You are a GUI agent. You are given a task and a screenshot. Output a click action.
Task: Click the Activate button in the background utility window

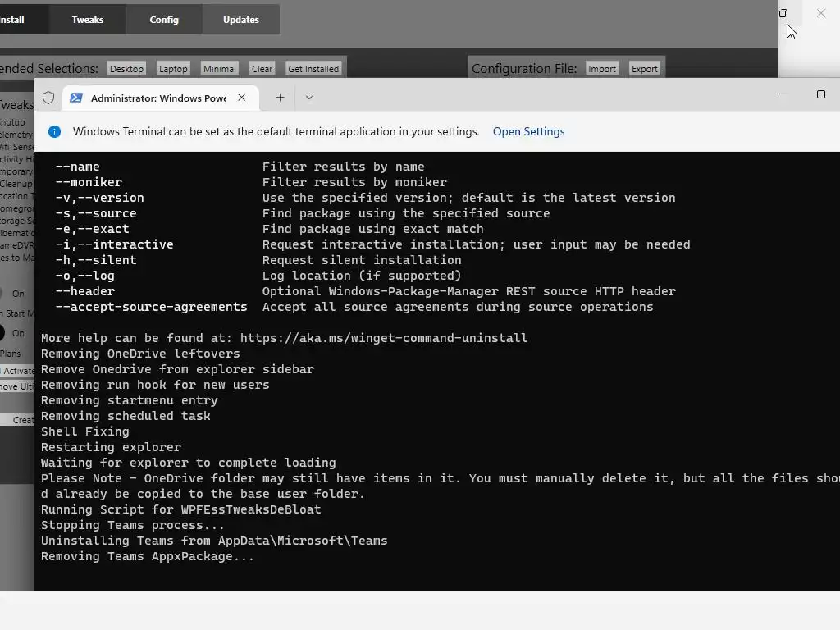point(18,371)
